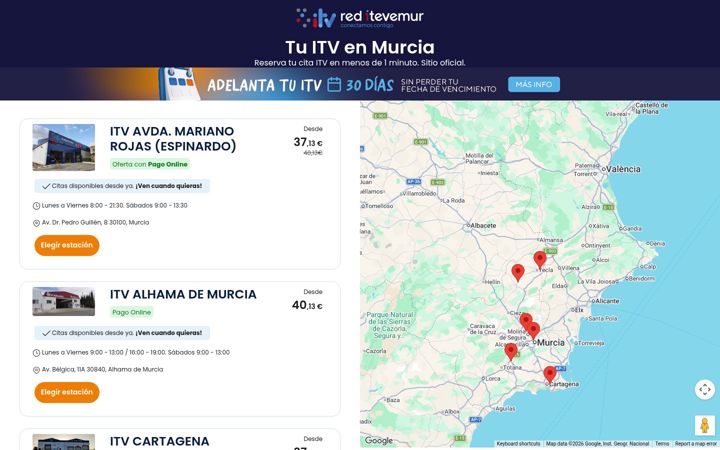Open the ITV Alhama de Murcia photo
Image resolution: width=720 pixels, height=450 pixels.
click(x=63, y=301)
